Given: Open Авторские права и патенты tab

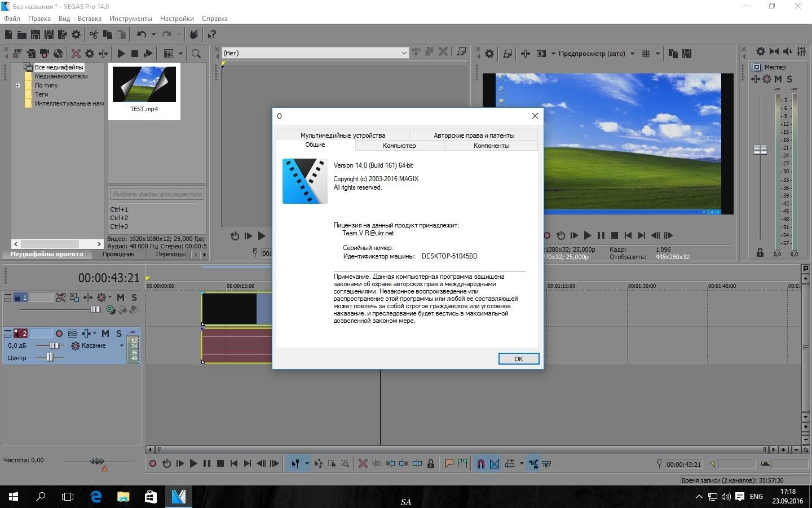Looking at the screenshot, I should 474,135.
